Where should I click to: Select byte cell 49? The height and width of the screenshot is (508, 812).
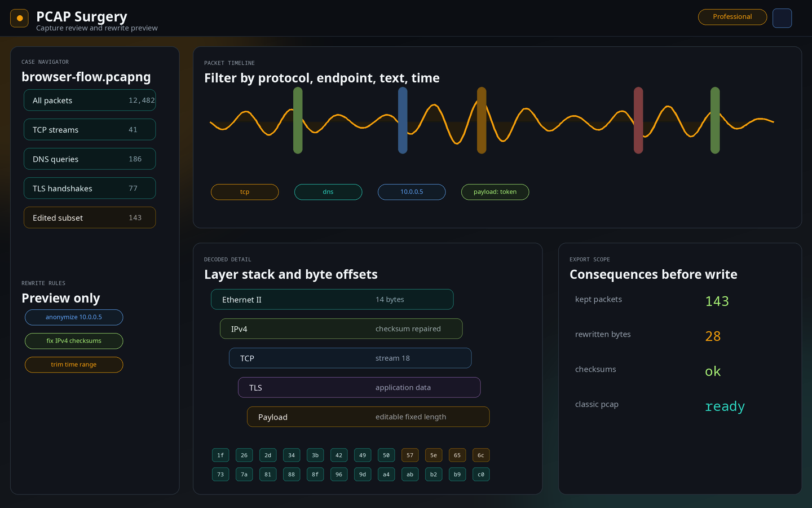tap(363, 456)
